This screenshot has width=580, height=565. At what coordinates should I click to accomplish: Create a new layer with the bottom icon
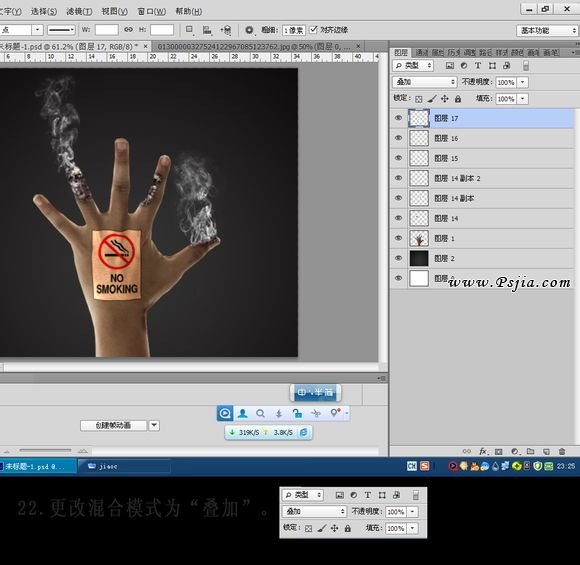coord(546,451)
